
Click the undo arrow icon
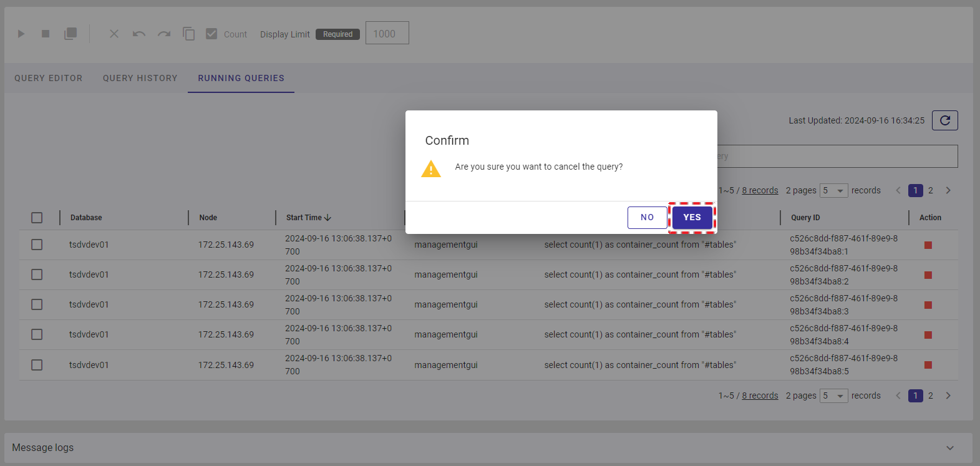click(138, 34)
